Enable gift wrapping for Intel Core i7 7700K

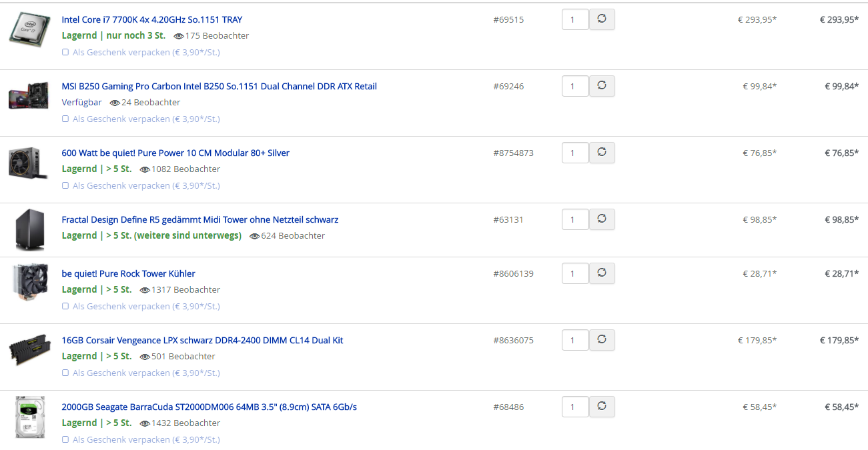pos(65,52)
